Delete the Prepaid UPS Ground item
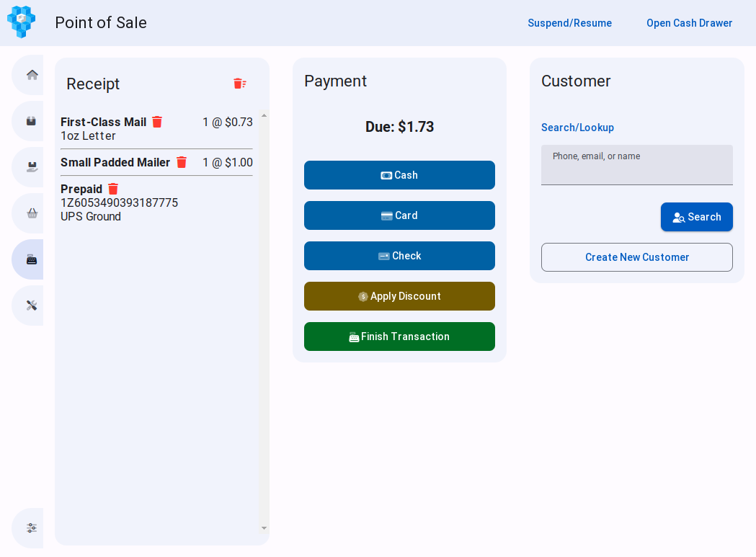Viewport: 756px width, 557px height. click(113, 189)
